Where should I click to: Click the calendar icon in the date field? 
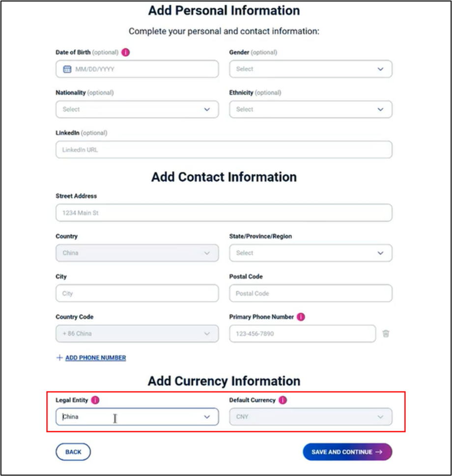pyautogui.click(x=67, y=69)
